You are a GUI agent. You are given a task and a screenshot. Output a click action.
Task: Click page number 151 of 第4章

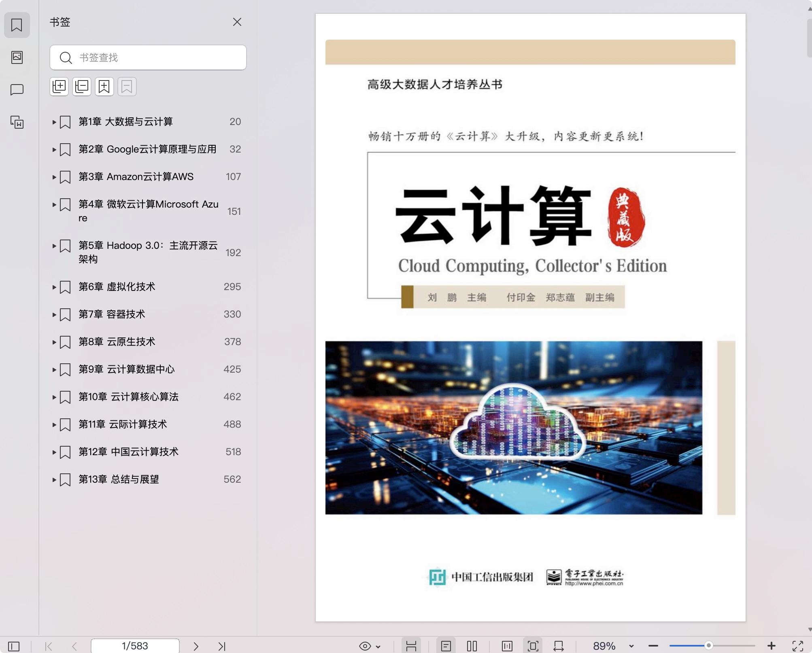coord(234,211)
